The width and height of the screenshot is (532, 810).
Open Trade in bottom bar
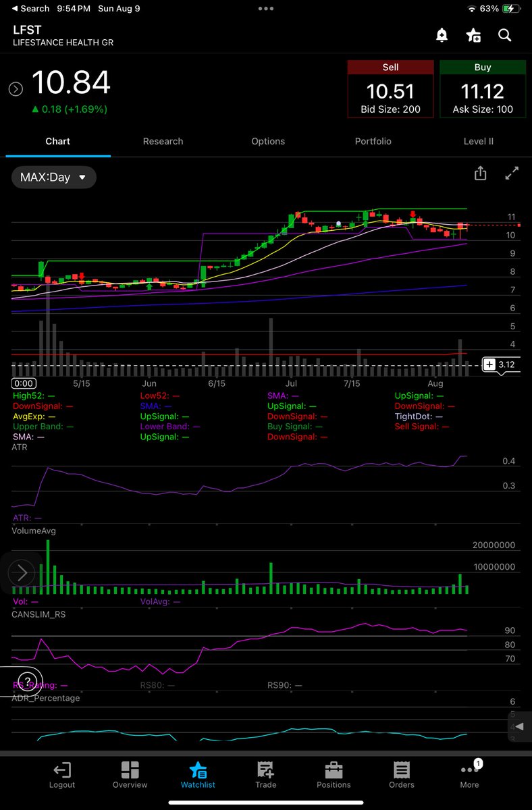pos(266,775)
